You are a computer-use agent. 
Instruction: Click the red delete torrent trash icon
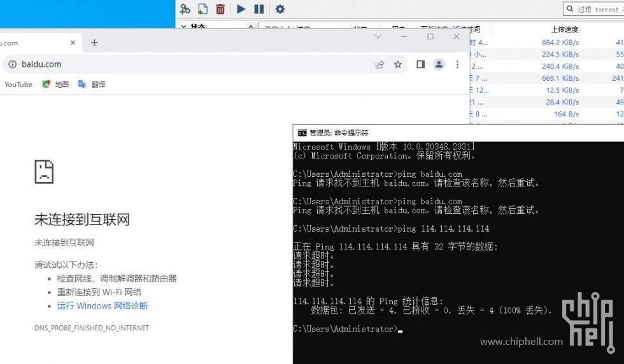coord(220,9)
